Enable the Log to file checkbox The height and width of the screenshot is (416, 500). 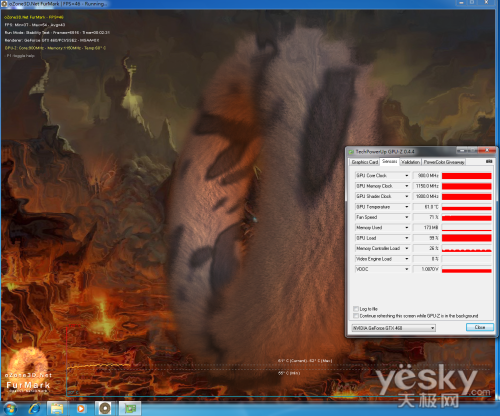click(x=356, y=309)
